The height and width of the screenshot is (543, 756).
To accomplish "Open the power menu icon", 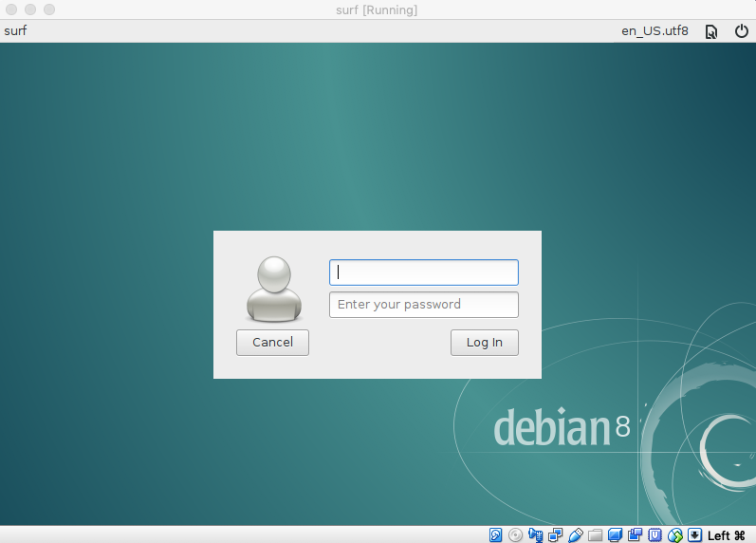I will [x=742, y=31].
